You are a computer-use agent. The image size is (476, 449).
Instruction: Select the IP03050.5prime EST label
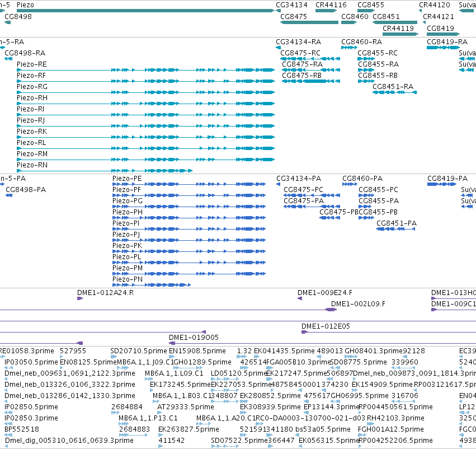(x=31, y=362)
